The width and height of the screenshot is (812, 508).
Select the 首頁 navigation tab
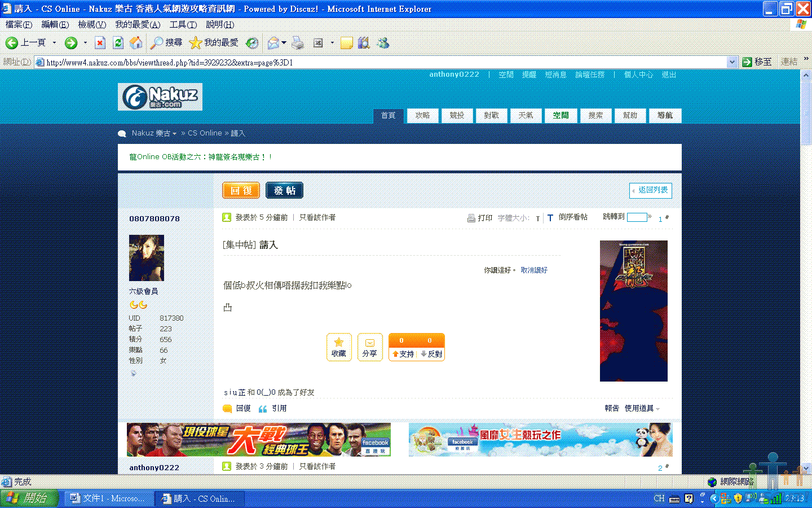[x=389, y=116]
